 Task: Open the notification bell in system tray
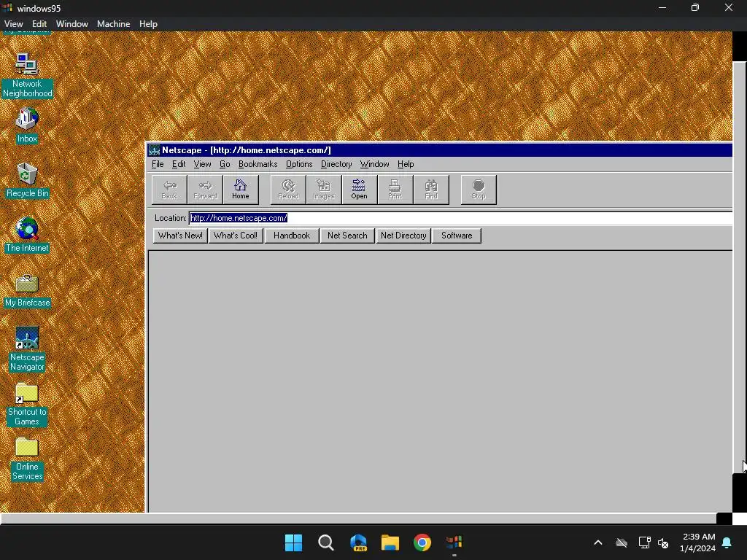tap(727, 542)
